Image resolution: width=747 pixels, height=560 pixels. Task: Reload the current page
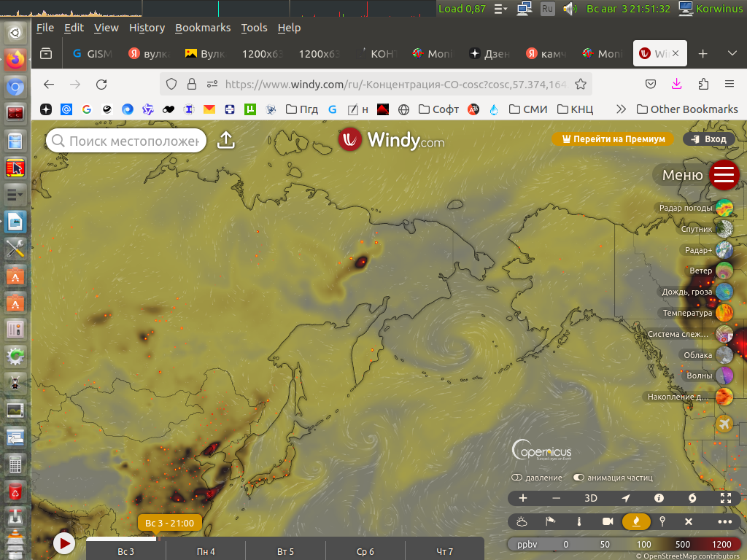[101, 85]
